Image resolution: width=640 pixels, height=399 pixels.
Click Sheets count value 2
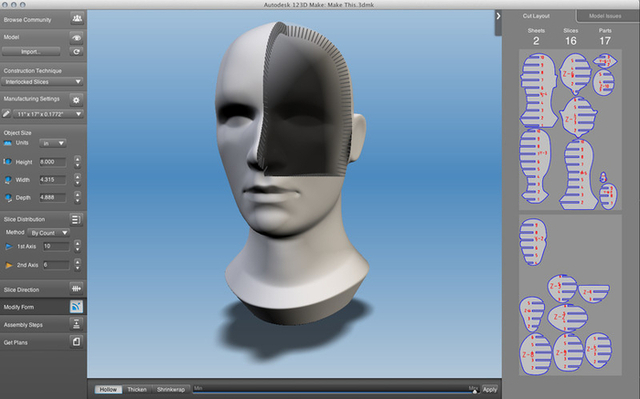[x=536, y=41]
